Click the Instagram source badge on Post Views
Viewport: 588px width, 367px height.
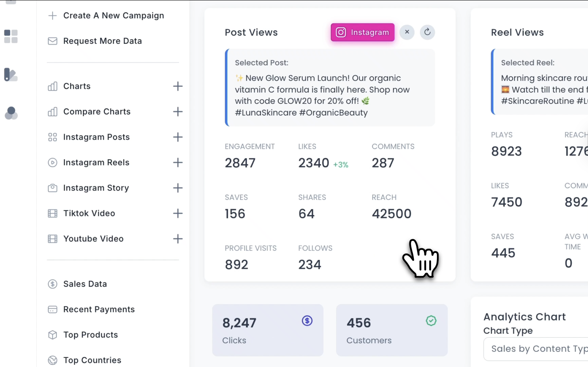click(x=362, y=32)
